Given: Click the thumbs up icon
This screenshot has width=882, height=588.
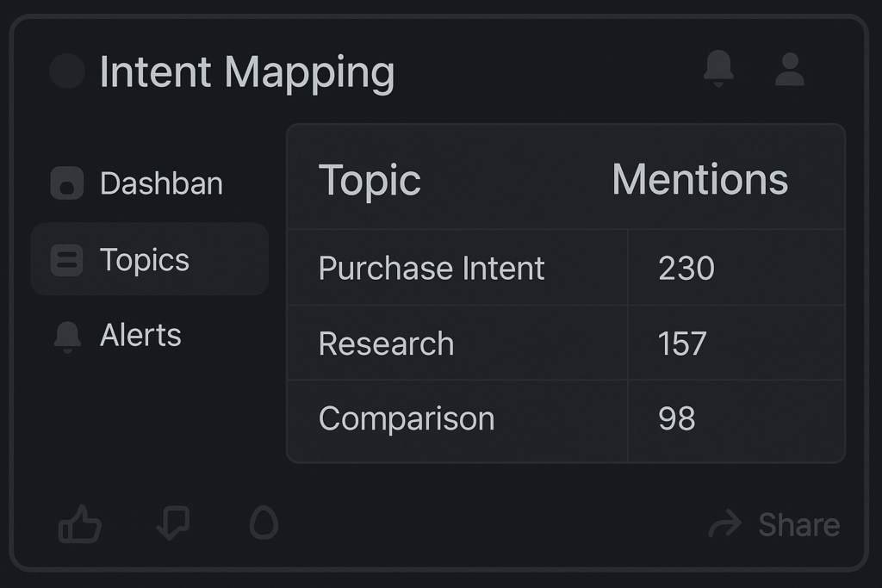Looking at the screenshot, I should (x=79, y=523).
